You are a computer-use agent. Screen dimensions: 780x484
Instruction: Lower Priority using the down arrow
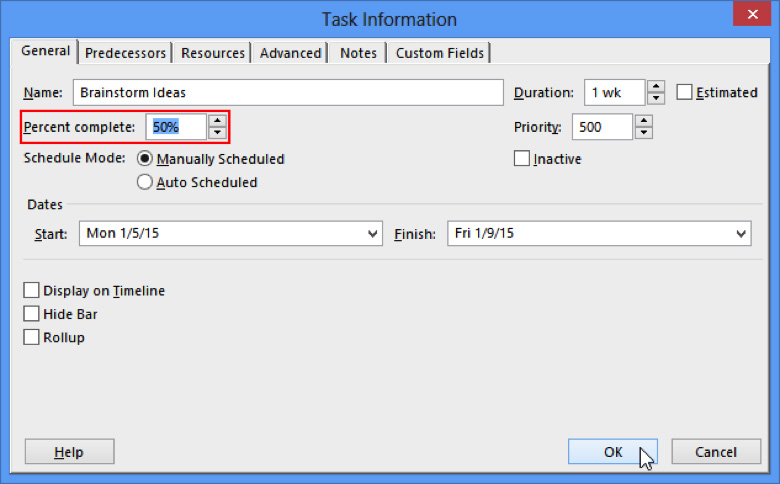pyautogui.click(x=644, y=133)
